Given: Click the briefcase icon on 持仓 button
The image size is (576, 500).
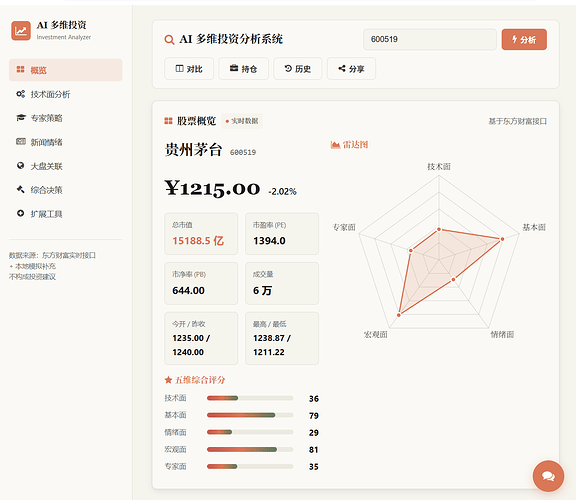Looking at the screenshot, I should (x=234, y=68).
